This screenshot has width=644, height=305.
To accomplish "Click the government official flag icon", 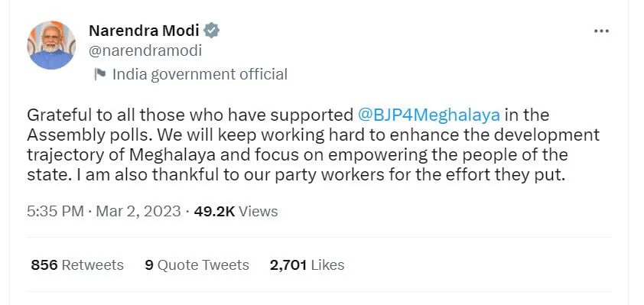I will [x=99, y=74].
